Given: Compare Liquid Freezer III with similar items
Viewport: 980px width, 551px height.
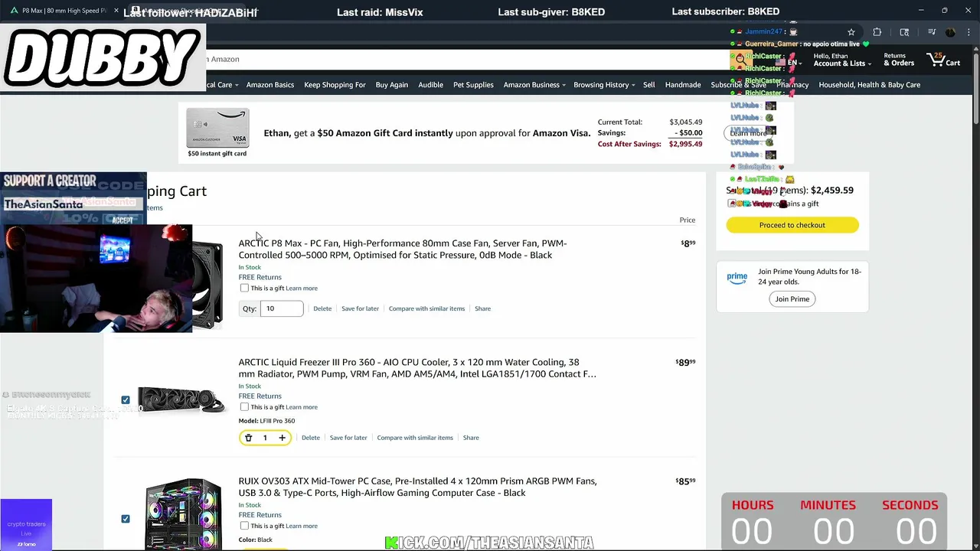Looking at the screenshot, I should click(415, 438).
